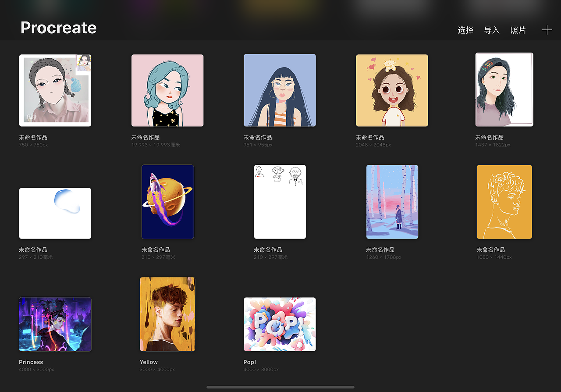Open the blue-haired girl artwork
Viewport: 561px width, 392px height.
coord(280,90)
